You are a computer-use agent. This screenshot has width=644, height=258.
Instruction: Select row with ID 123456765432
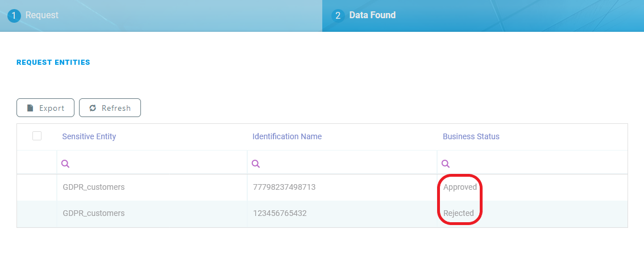click(x=280, y=214)
